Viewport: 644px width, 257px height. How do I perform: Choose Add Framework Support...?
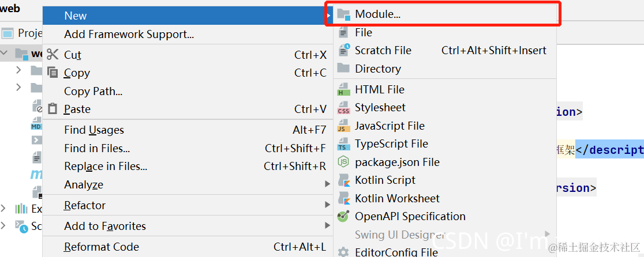pyautogui.click(x=188, y=35)
